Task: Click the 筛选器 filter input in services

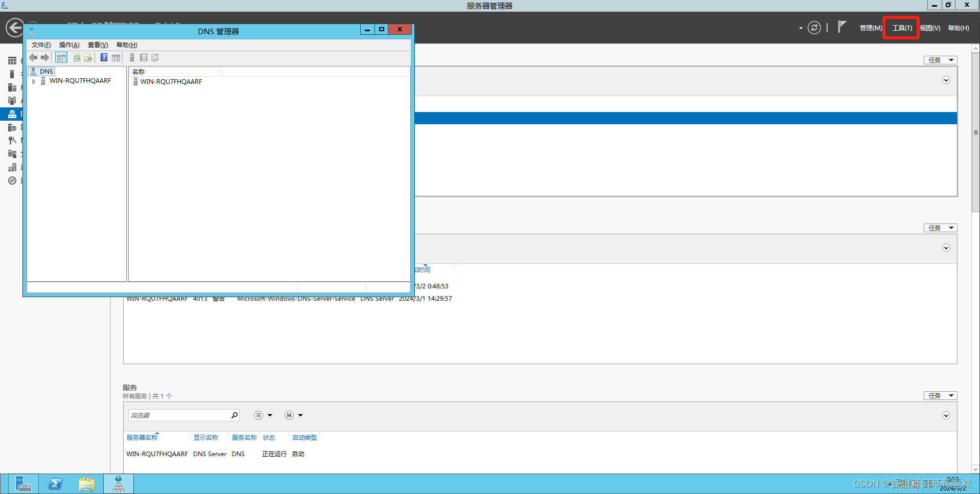Action: (179, 415)
